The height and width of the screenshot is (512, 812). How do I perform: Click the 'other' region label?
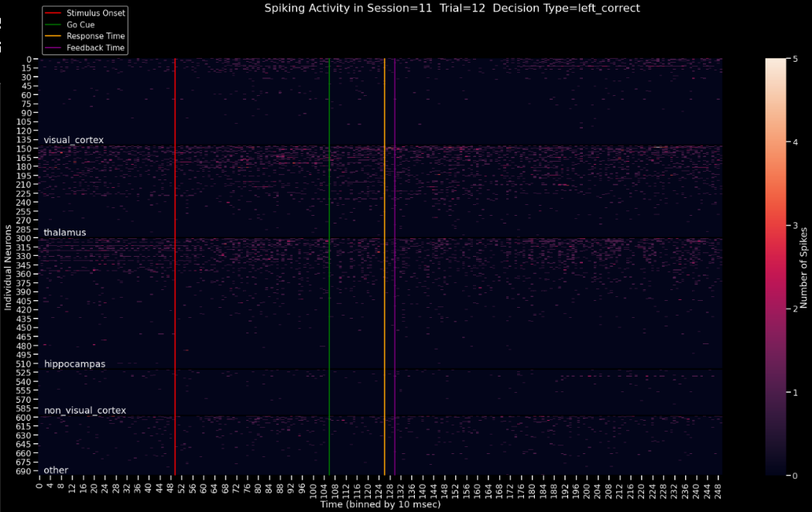pos(56,470)
